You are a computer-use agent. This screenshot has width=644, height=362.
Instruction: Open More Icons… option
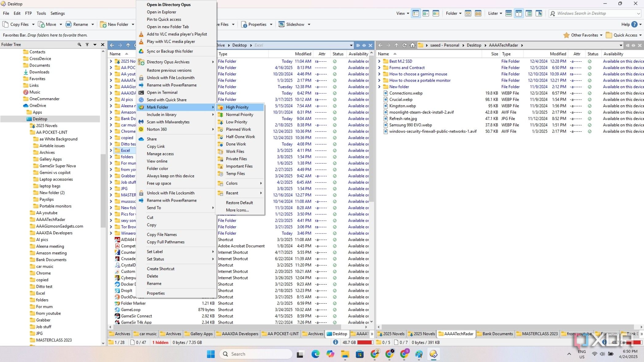(240, 210)
